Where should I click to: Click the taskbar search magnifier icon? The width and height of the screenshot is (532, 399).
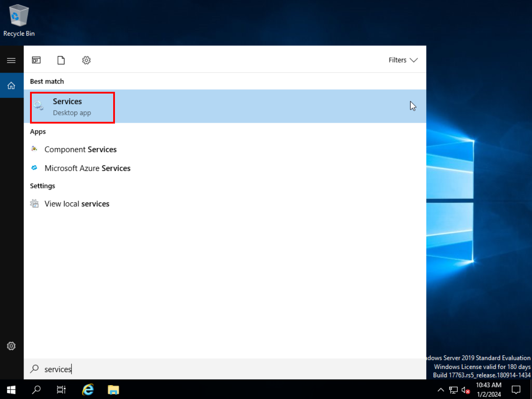[x=37, y=389]
